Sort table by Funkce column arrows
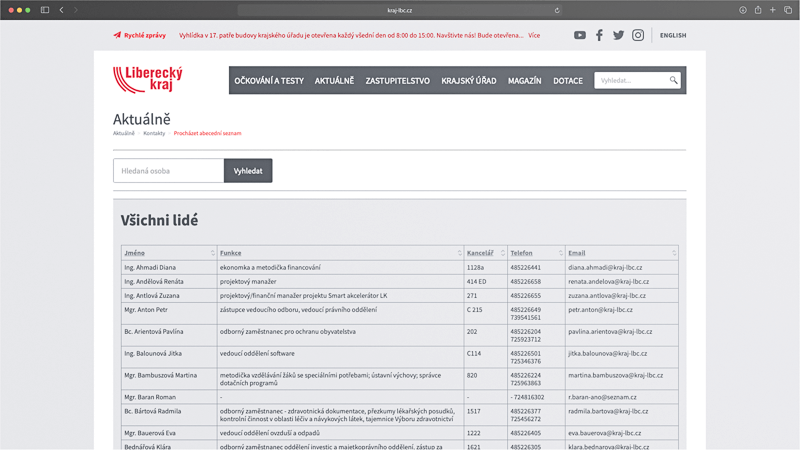The image size is (800, 450). (x=460, y=253)
